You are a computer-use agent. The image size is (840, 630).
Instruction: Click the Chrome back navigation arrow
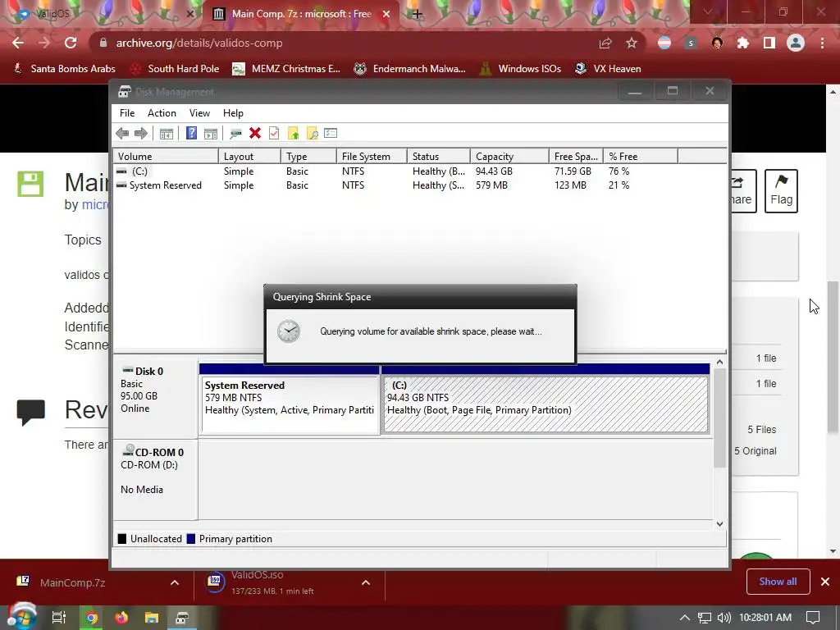point(18,43)
